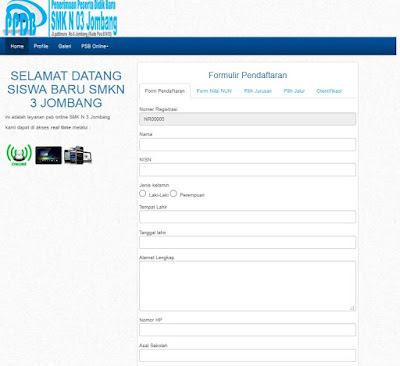Click the SELAMAT DATANG SISWA BARU heading
Image resolution: width=400 pixels, height=366 pixels.
point(66,89)
